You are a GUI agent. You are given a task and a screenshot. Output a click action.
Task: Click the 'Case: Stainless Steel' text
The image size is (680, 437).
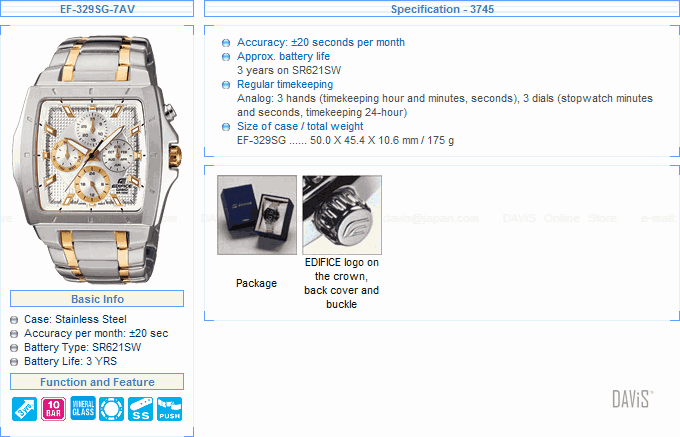(x=75, y=320)
